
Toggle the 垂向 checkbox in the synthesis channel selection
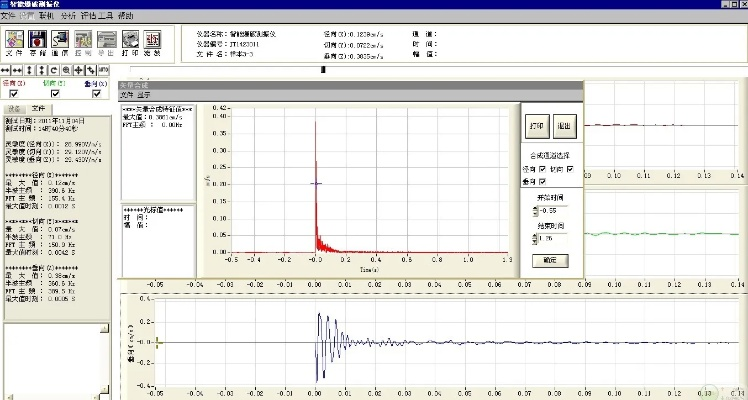coord(542,182)
